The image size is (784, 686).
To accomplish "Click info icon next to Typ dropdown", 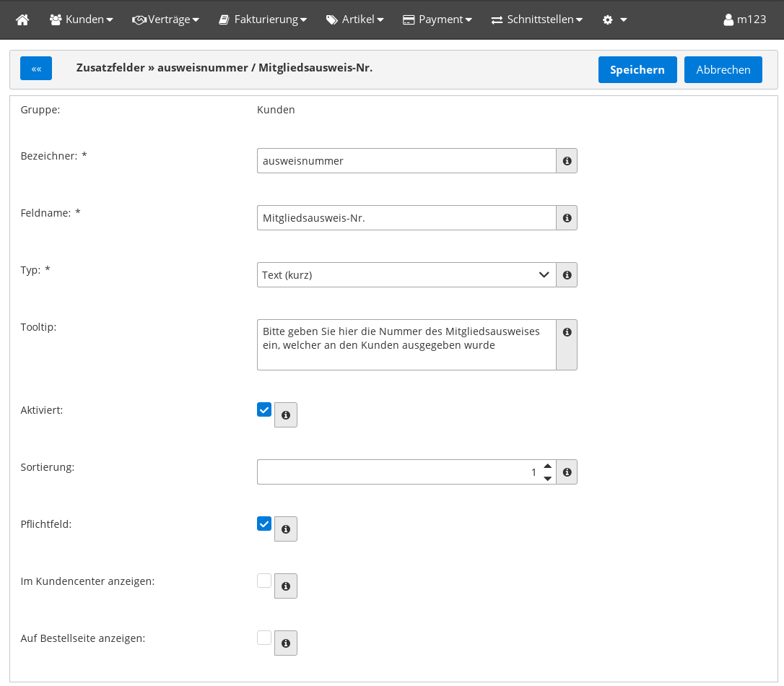I will (567, 275).
